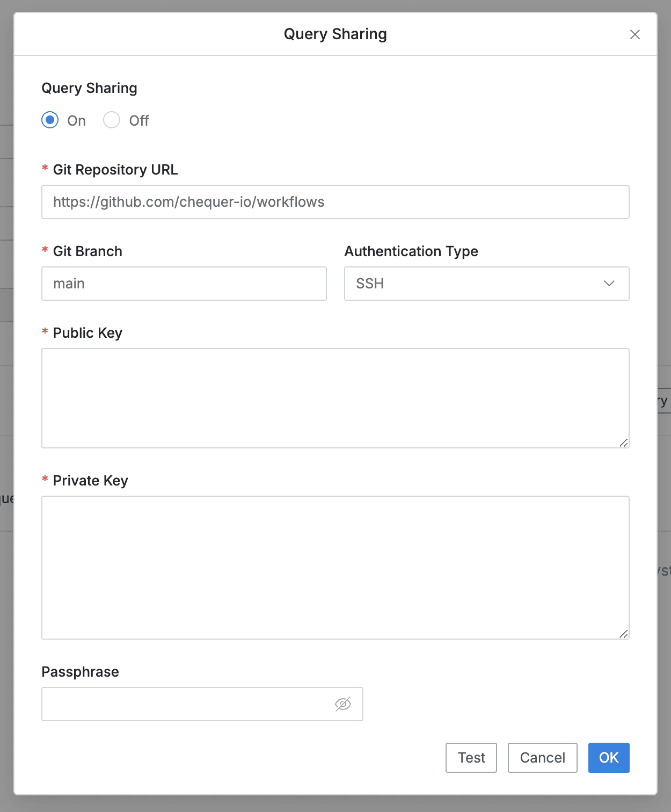Click the Git Repository URL field
The height and width of the screenshot is (812, 671).
[335, 202]
